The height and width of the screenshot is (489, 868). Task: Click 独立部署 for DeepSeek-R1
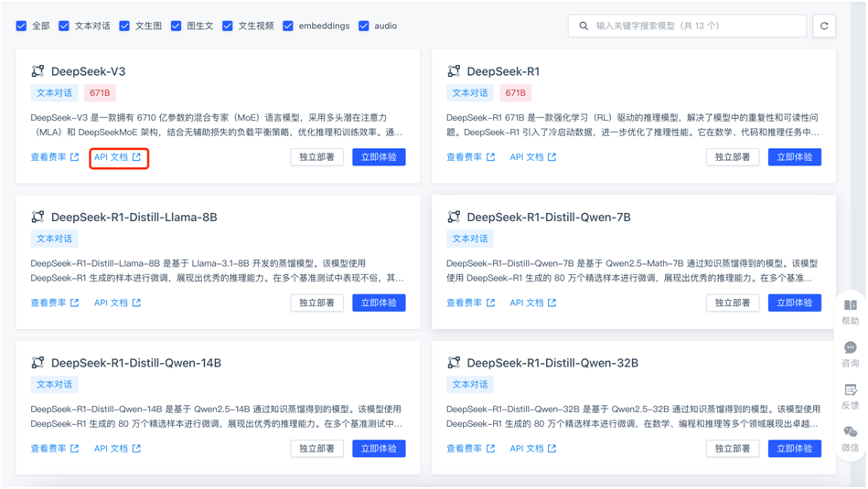[733, 157]
